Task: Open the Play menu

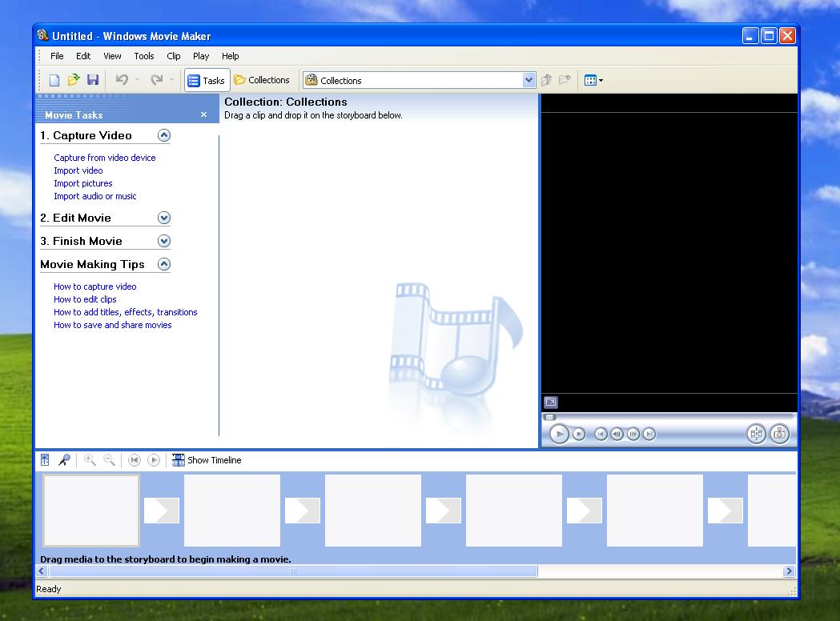Action: tap(201, 56)
